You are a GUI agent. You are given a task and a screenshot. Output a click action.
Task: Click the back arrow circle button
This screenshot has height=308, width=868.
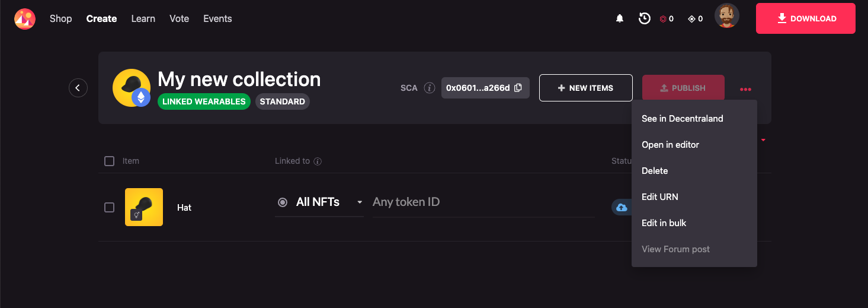(x=78, y=88)
